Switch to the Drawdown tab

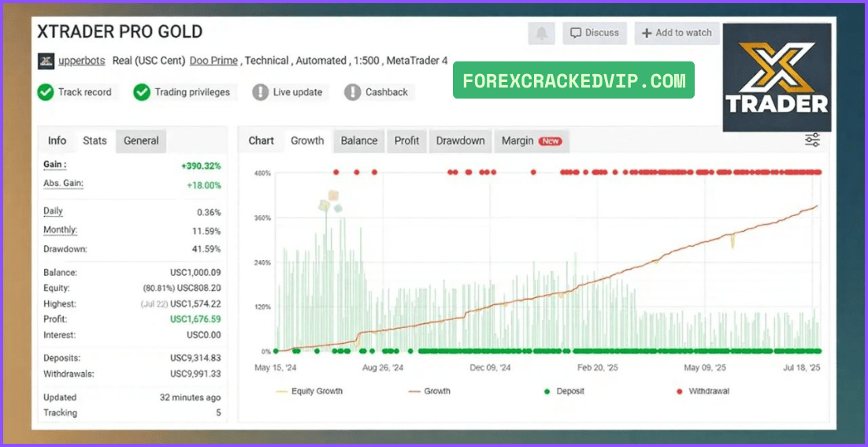[461, 140]
